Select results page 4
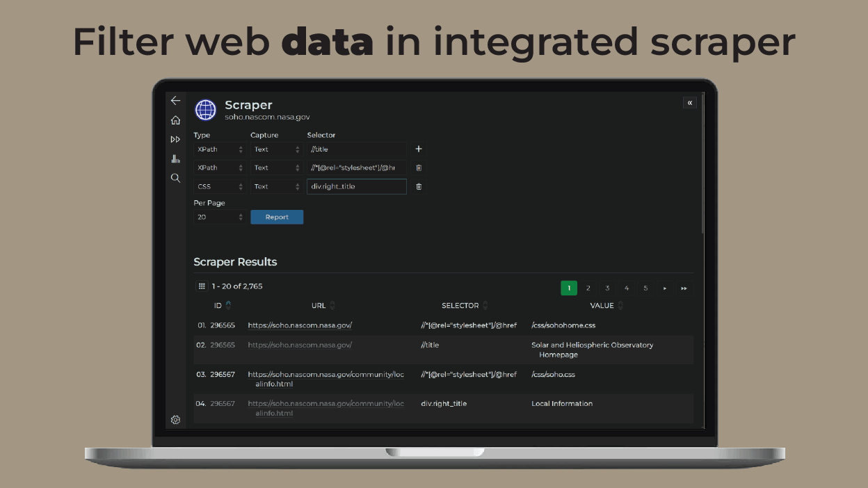The image size is (868, 488). (x=627, y=288)
